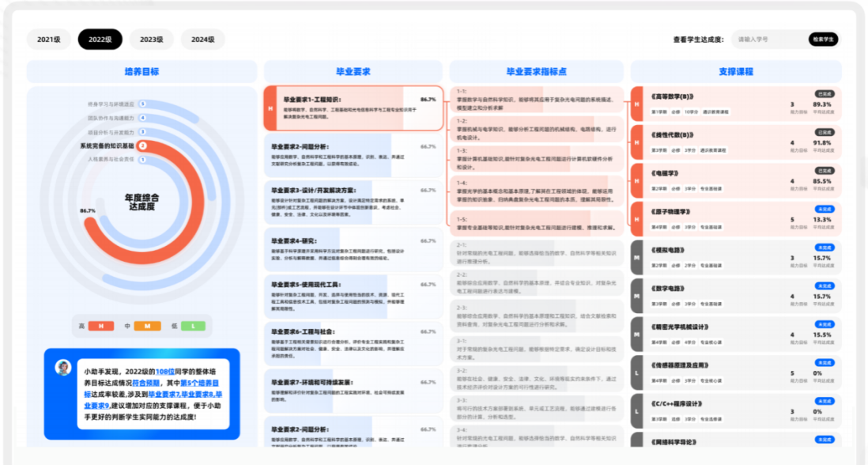Select the 2022级 active cohort pill
The image size is (868, 465).
click(x=100, y=39)
